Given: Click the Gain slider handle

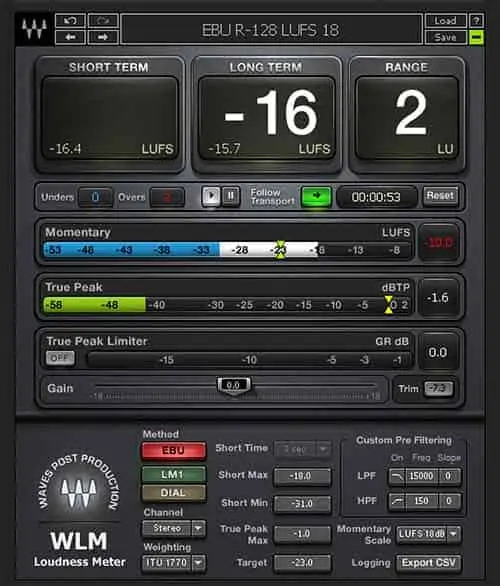Looking at the screenshot, I should 234,386.
